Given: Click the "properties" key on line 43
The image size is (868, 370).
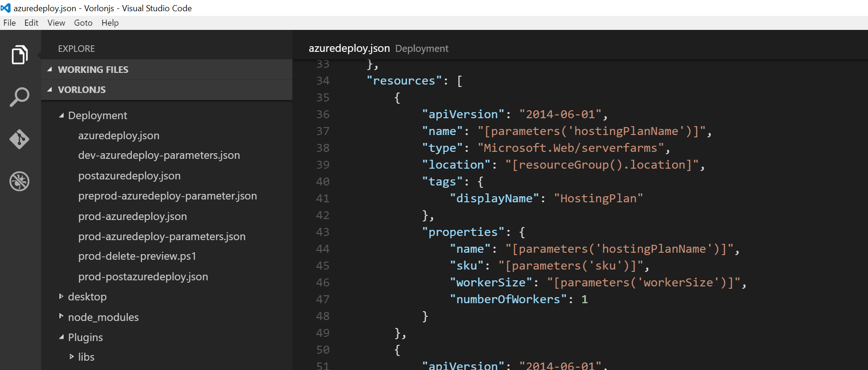Looking at the screenshot, I should [463, 232].
